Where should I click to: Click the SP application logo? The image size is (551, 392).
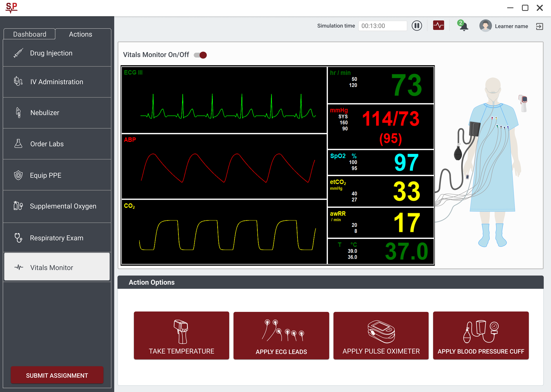pyautogui.click(x=12, y=8)
